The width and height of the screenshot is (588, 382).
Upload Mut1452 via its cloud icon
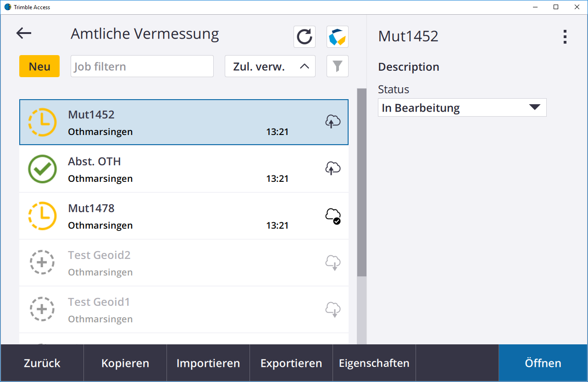pos(333,122)
